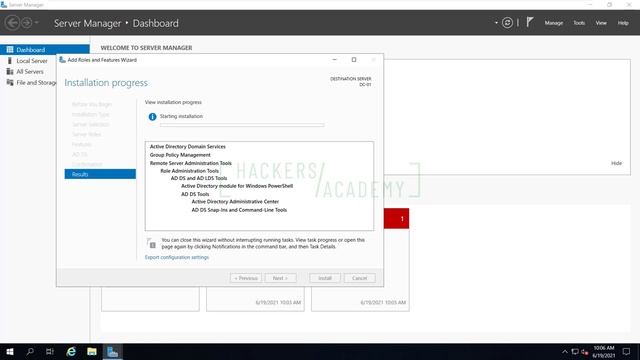Screen dimensions: 640x360
Task: Launch Internet Explorer from the taskbar
Action: pos(71,351)
